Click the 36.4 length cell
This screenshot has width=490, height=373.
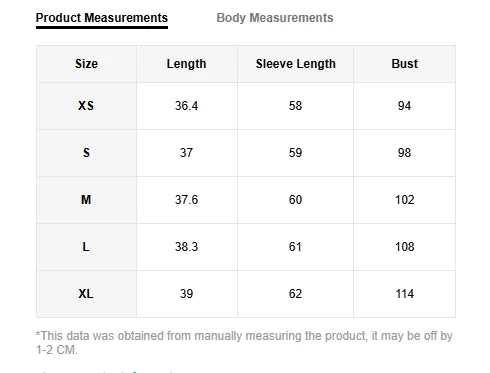pos(187,106)
